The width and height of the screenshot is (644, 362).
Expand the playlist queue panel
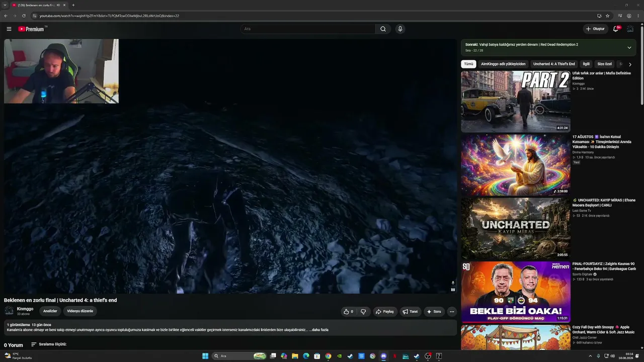629,47
